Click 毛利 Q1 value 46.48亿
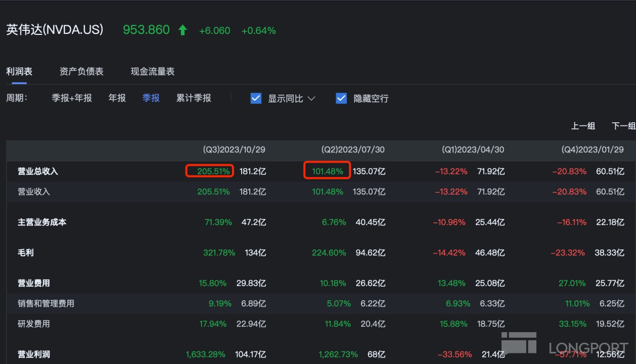Screen dimensions: 636x364 point(490,252)
